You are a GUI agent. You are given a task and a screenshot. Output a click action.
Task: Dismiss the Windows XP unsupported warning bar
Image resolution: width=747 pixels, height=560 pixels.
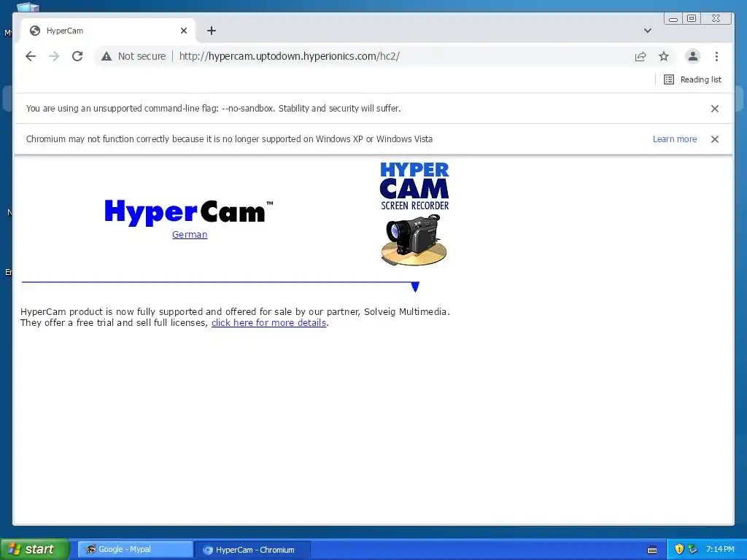715,139
